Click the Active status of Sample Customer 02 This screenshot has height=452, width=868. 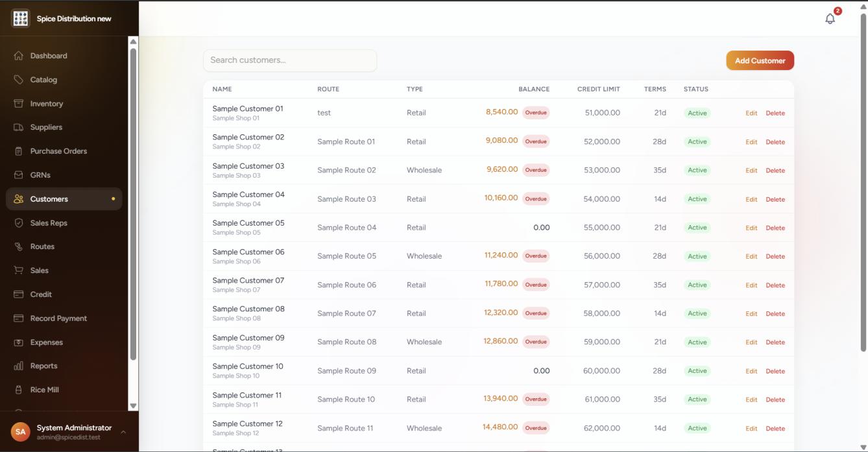pos(697,141)
